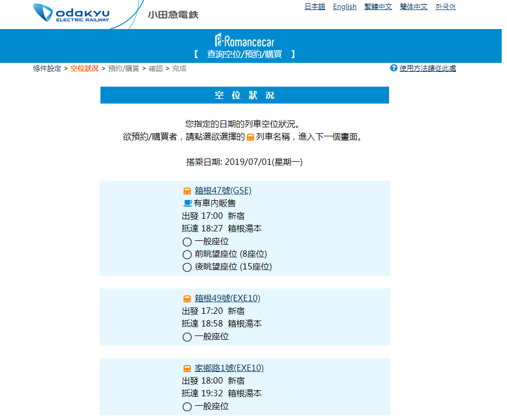507x420 pixels.
Task: Click the e-Romancecar banner logo
Action: [245, 41]
